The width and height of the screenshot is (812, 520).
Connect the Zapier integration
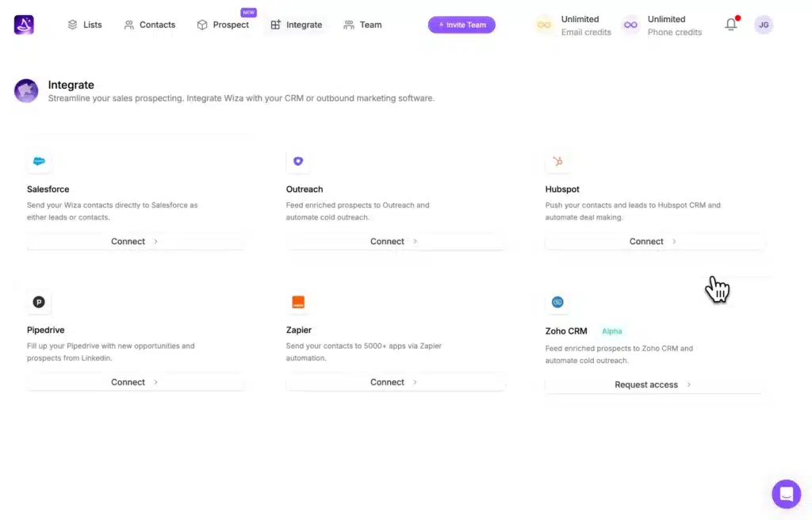tap(395, 382)
